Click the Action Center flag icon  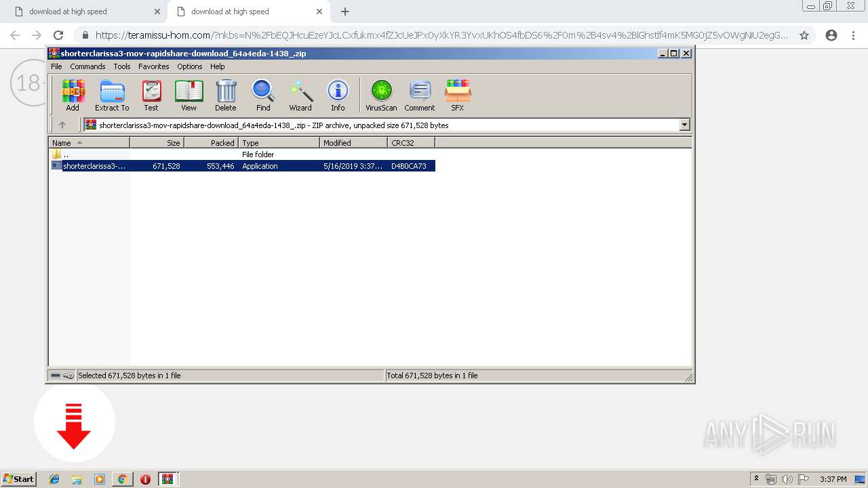pos(804,479)
